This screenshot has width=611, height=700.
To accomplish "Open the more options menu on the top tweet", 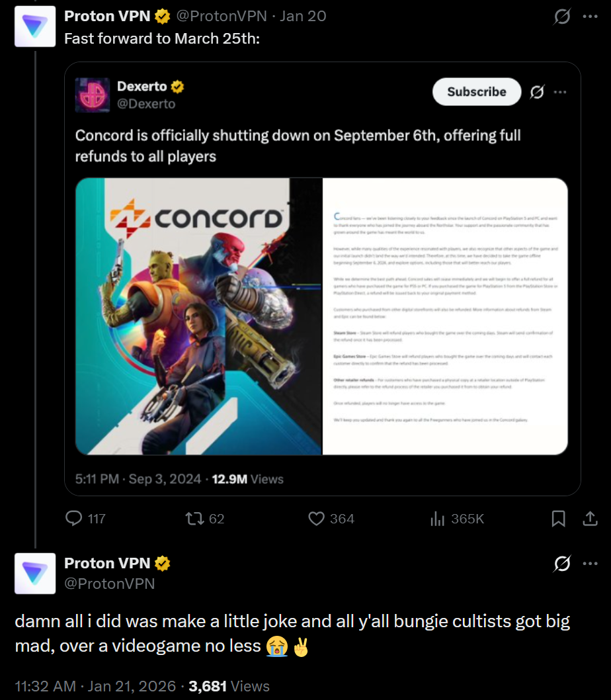I will coord(590,17).
